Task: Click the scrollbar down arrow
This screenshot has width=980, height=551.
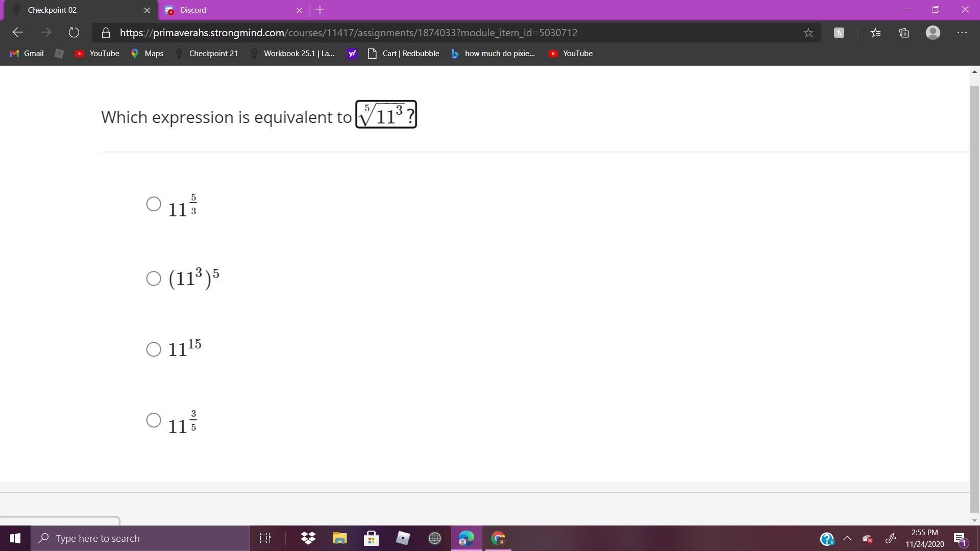Action: (x=974, y=520)
